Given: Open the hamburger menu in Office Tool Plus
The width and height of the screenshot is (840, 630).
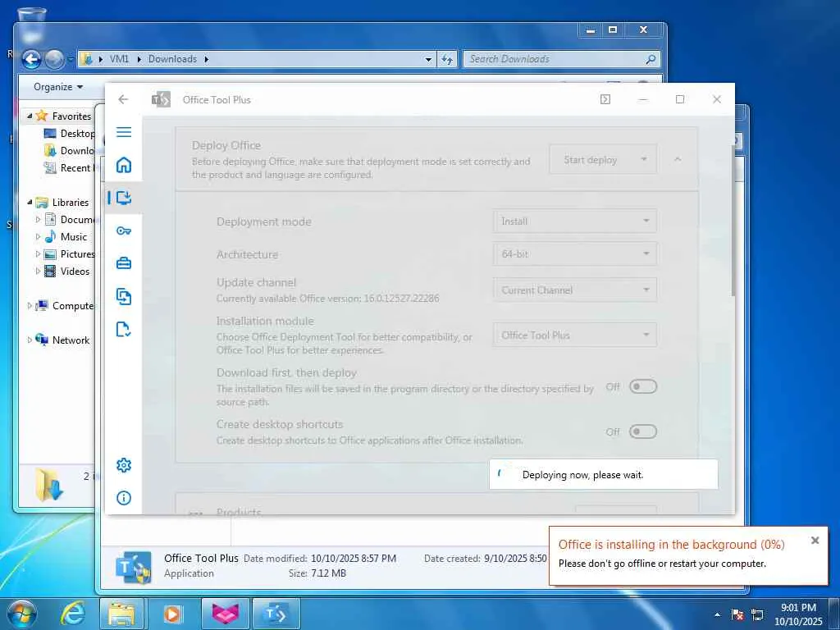Looking at the screenshot, I should tap(124, 132).
